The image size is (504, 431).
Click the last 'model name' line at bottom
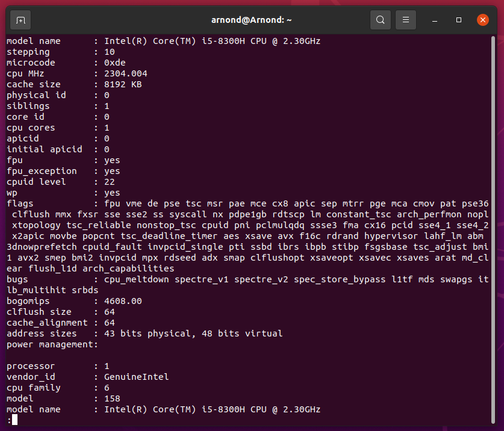point(164,409)
